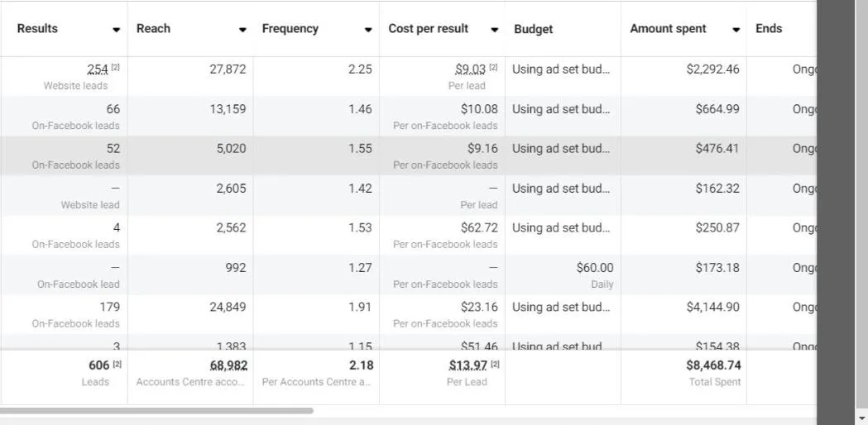The image size is (868, 425).
Task: Click the footnote [2] next to 254
Action: pyautogui.click(x=116, y=68)
